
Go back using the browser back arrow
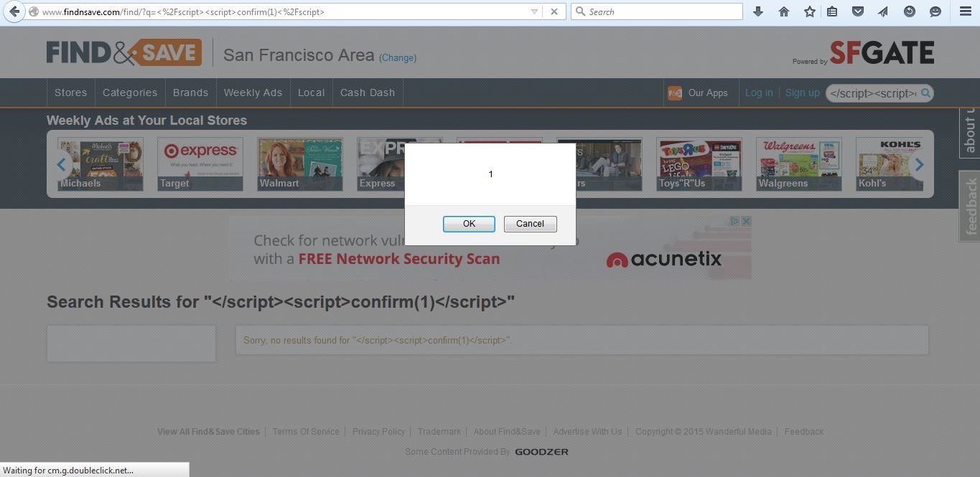click(x=14, y=11)
